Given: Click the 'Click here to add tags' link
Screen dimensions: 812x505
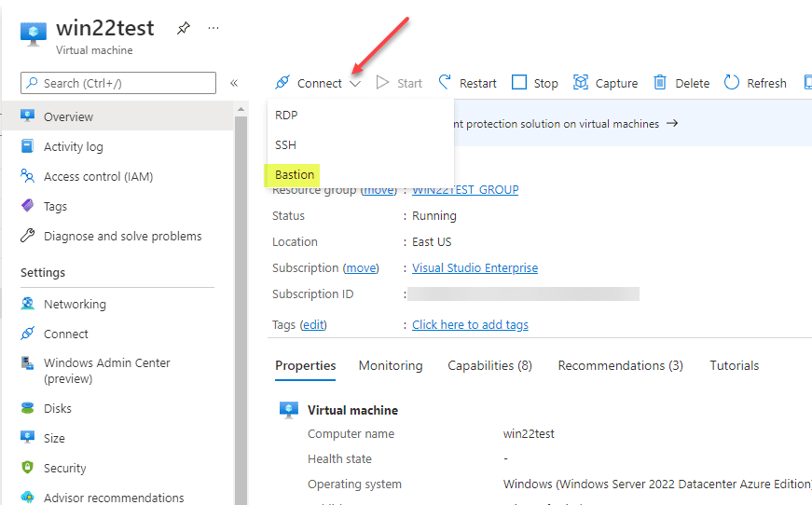Looking at the screenshot, I should pos(470,324).
